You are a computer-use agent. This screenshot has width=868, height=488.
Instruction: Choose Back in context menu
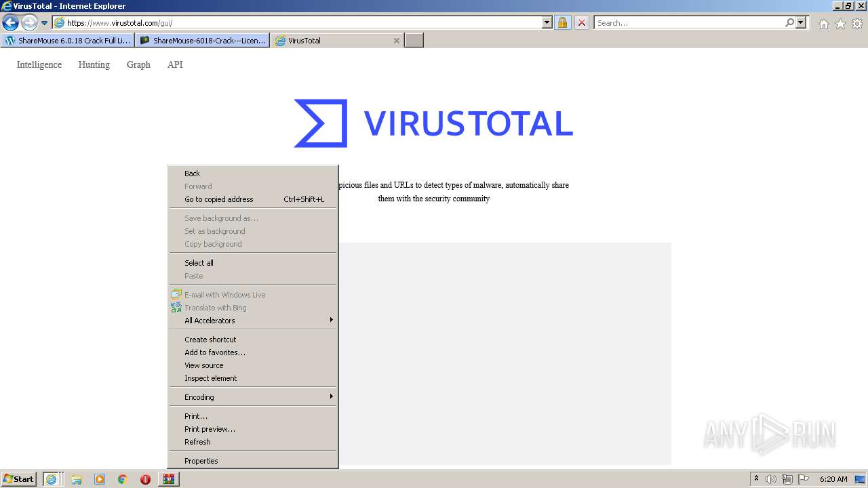253,174
